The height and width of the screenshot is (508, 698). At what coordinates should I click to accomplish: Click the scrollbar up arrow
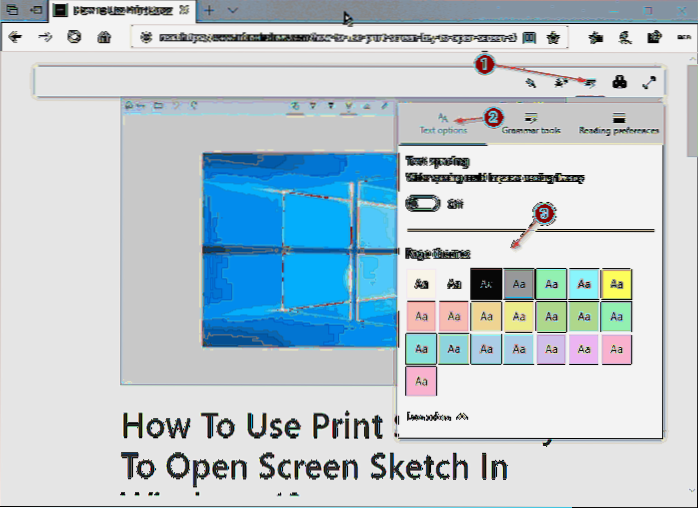pos(693,58)
